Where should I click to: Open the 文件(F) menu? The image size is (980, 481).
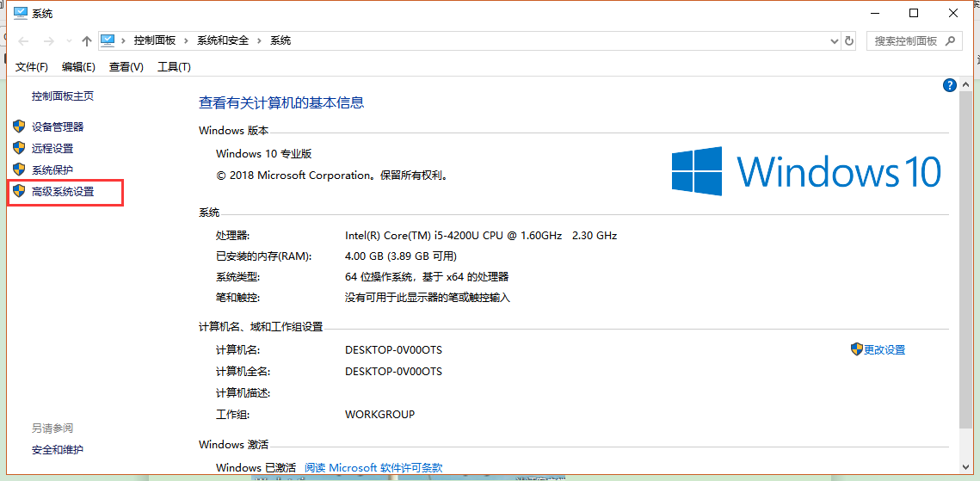tap(32, 67)
